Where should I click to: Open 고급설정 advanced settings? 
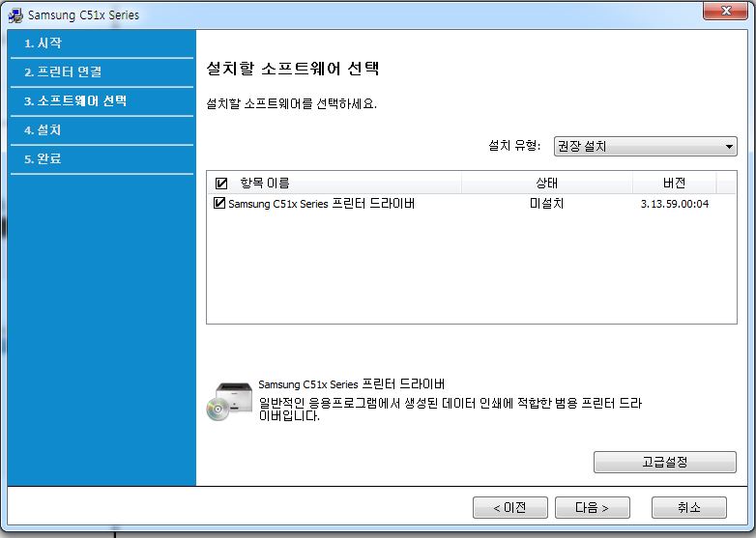[665, 462]
